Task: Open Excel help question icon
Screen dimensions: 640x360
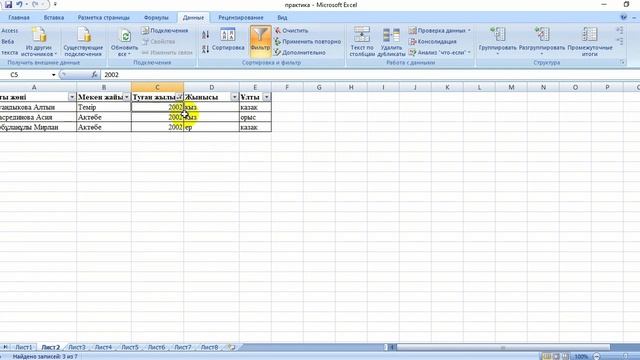Action: point(623,17)
